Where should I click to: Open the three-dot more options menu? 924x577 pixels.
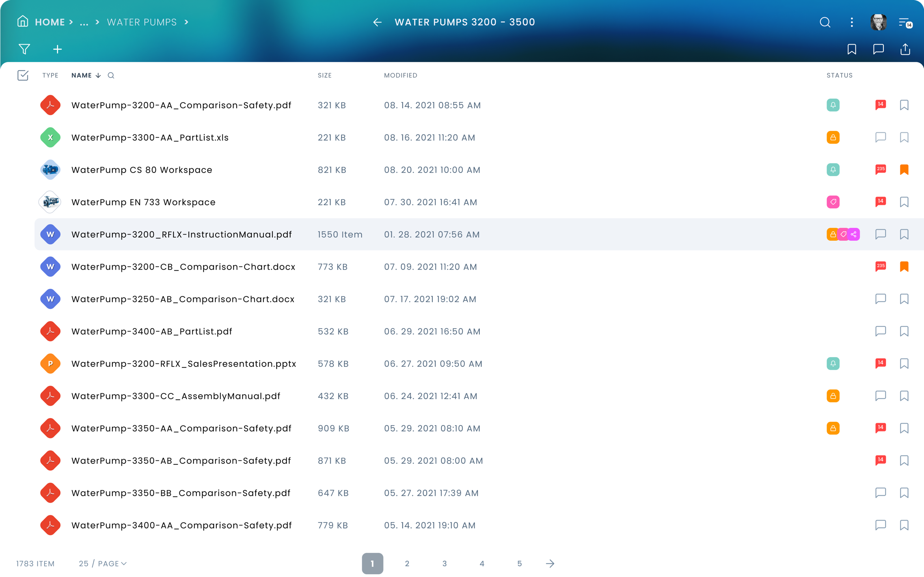pyautogui.click(x=851, y=22)
